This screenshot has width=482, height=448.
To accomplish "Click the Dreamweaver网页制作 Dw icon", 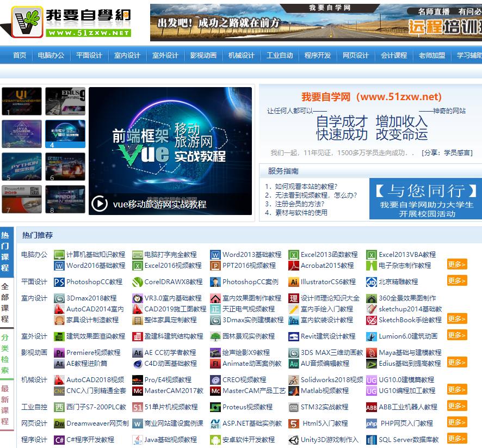I will [59, 424].
